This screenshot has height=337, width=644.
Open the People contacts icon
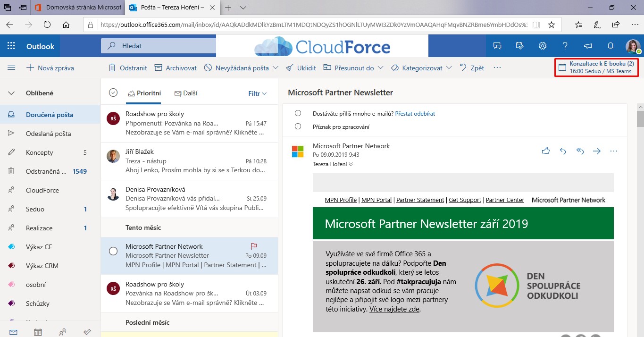coord(62,332)
